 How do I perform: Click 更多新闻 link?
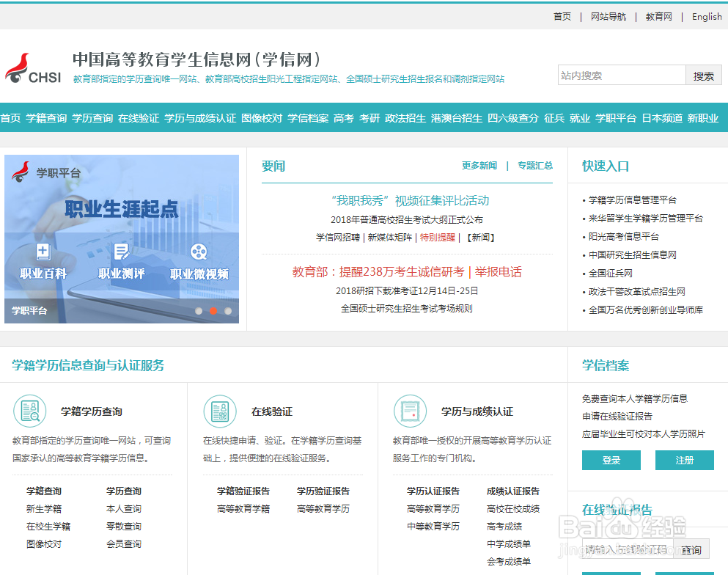tap(479, 165)
